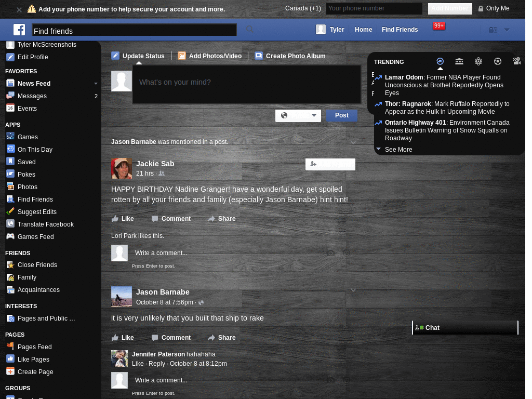
Task: Open Edit Profile pencil icon
Action: (x=10, y=57)
